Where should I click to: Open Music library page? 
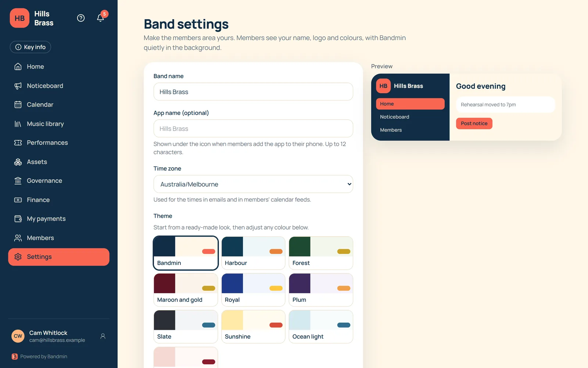59,124
